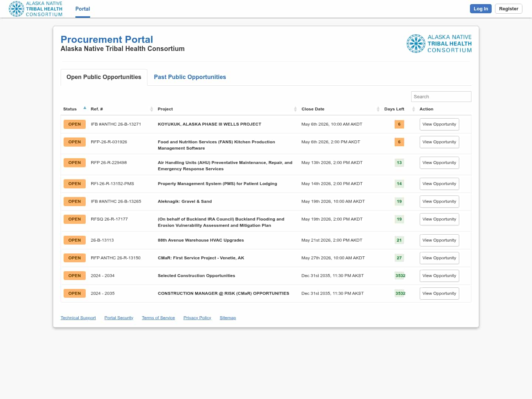This screenshot has height=399, width=532.
Task: Click the ANTHC logo in the top navigation bar
Action: click(35, 9)
